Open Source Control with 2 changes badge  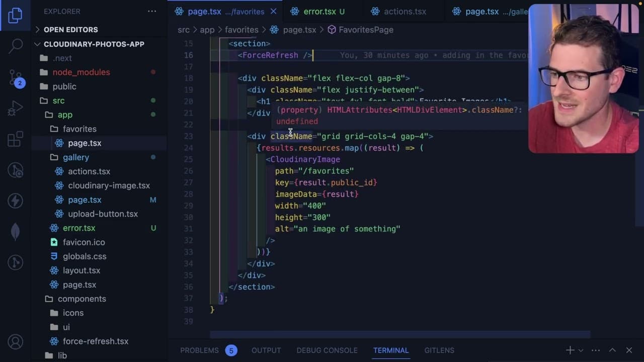[x=16, y=77]
